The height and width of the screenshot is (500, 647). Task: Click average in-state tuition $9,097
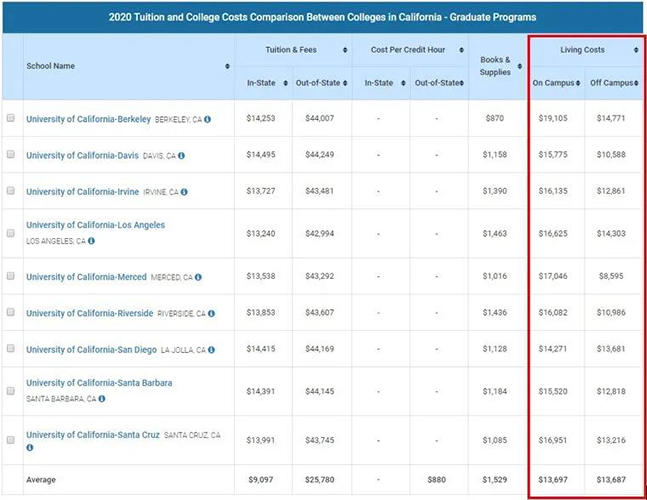pos(261,480)
